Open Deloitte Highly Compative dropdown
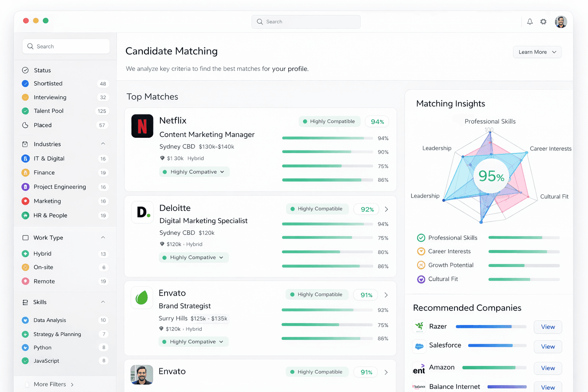The height and width of the screenshot is (392, 588). [x=194, y=258]
